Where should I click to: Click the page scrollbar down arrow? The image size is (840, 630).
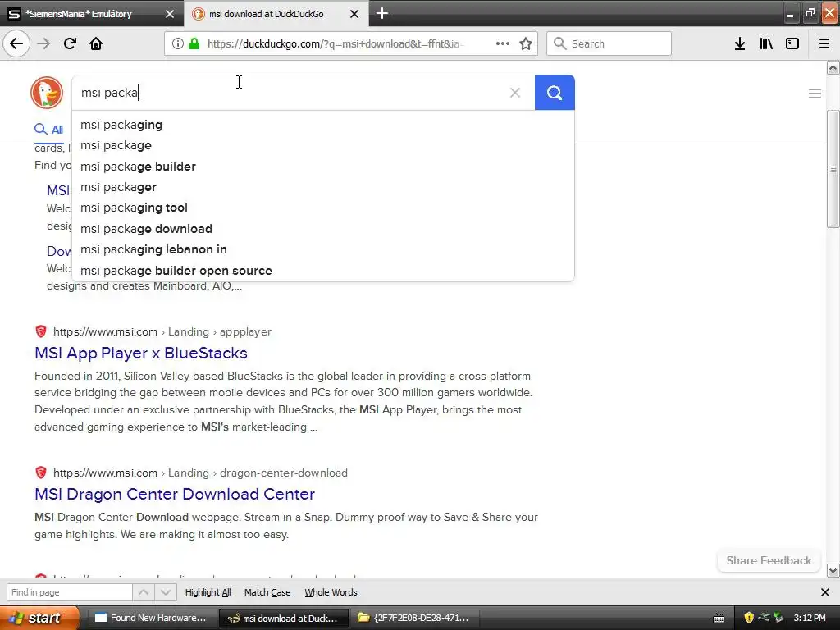coord(833,571)
